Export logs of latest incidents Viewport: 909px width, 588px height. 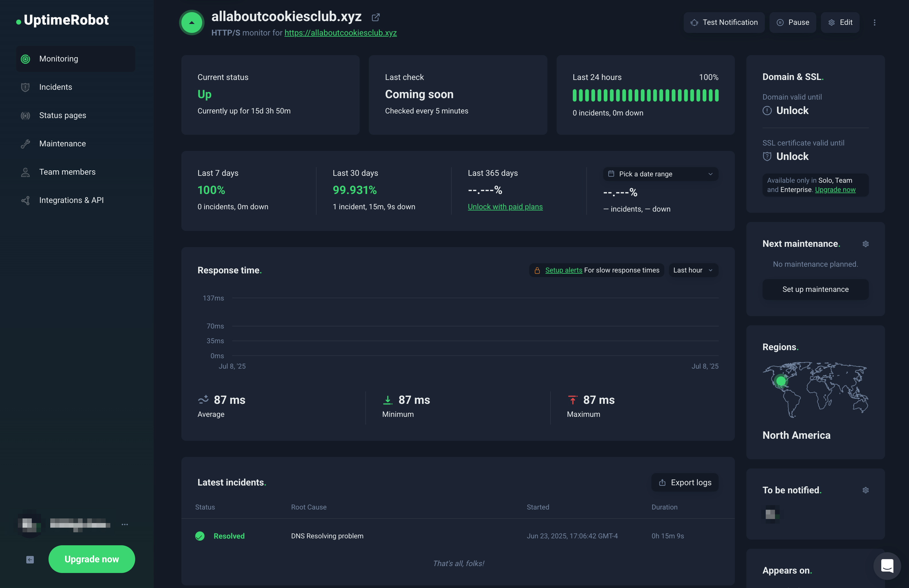click(x=685, y=482)
